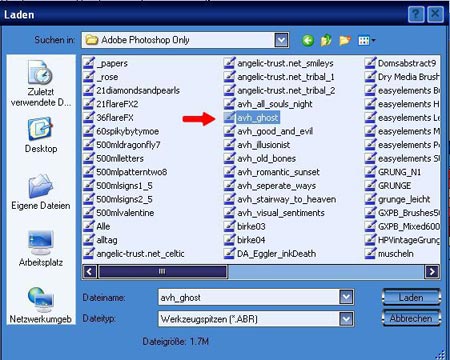The width and height of the screenshot is (450, 360).
Task: Select the avh_good_and_evil file
Action: tap(268, 131)
